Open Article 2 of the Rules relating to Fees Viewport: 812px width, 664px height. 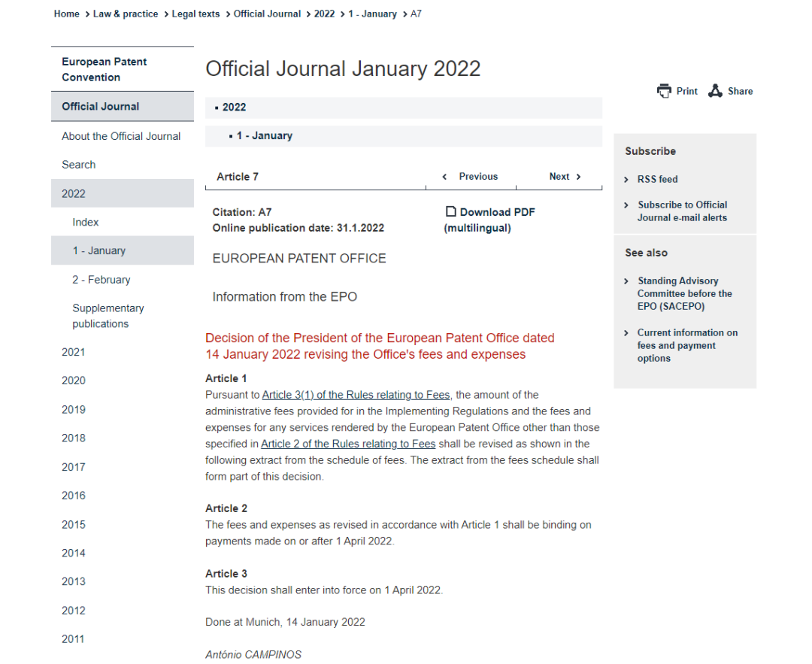[x=348, y=444]
